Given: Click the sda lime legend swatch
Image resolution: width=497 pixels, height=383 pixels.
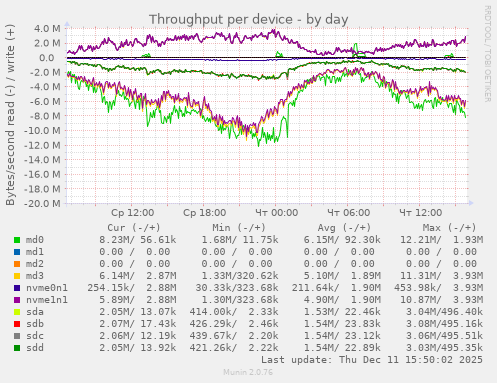Looking at the screenshot, I should coord(17,312).
